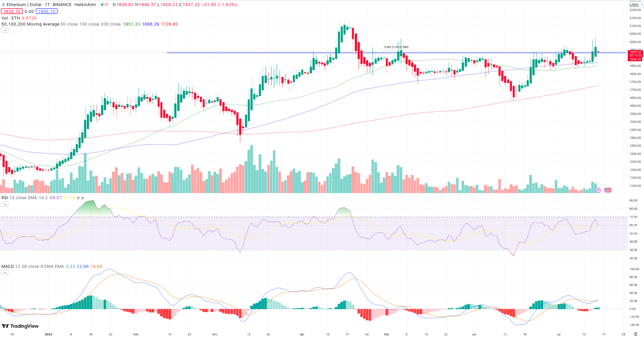Click the Mrz label on time axis

click(x=215, y=333)
